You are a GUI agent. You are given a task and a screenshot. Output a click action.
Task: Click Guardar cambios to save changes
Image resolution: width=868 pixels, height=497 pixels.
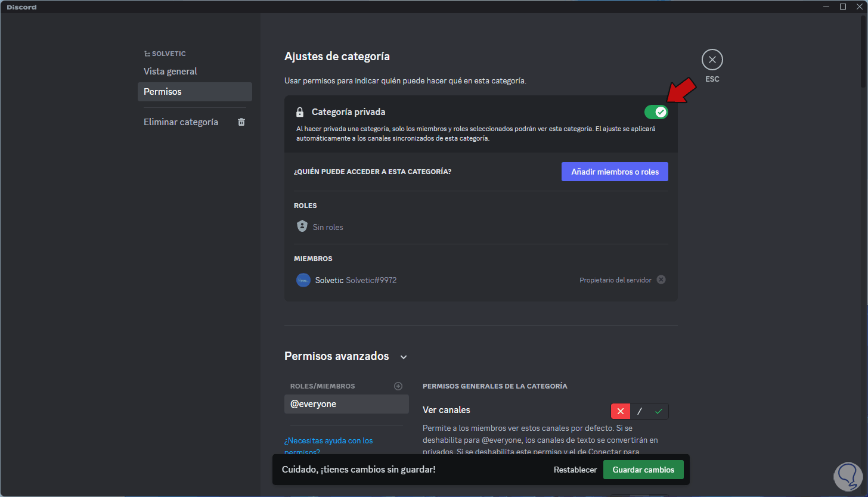coord(643,470)
